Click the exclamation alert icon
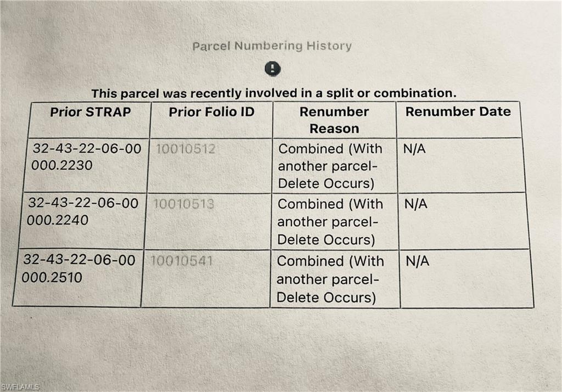 [x=272, y=69]
